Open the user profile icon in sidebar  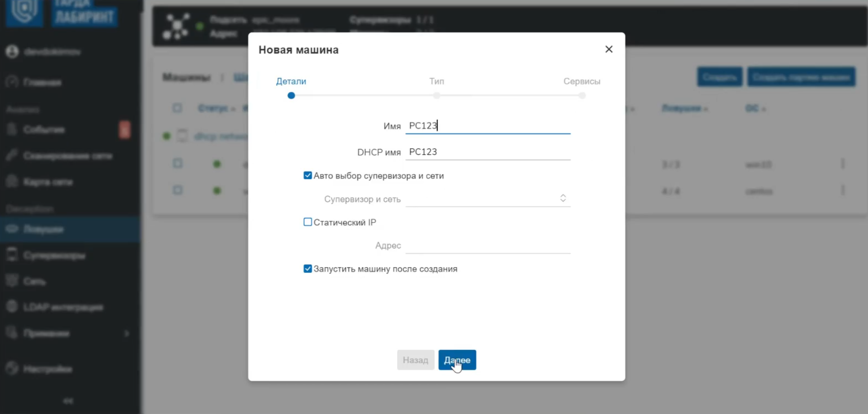[x=12, y=52]
